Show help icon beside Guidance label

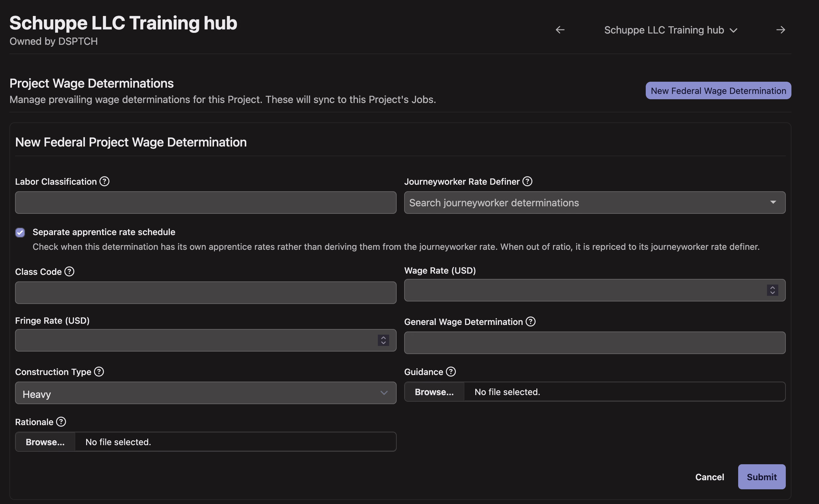tap(451, 371)
